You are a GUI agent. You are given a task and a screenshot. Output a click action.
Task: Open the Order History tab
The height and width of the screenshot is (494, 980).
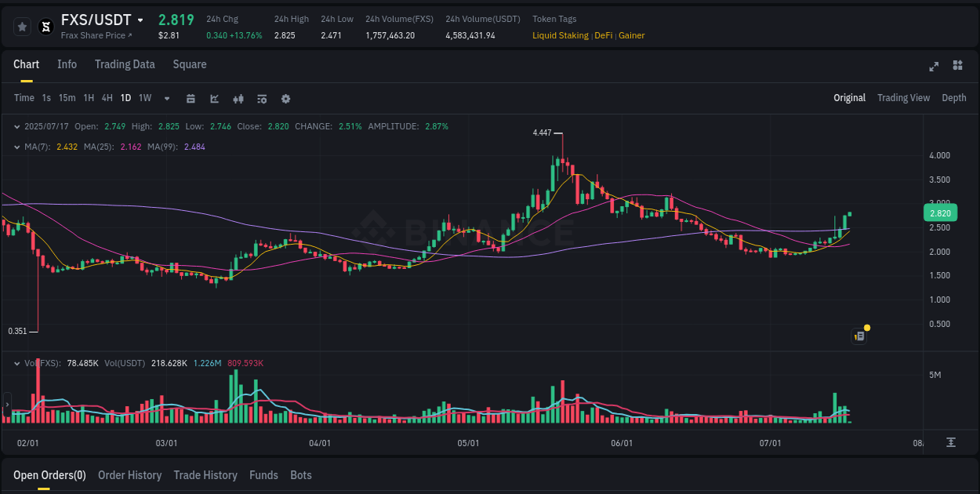point(129,475)
